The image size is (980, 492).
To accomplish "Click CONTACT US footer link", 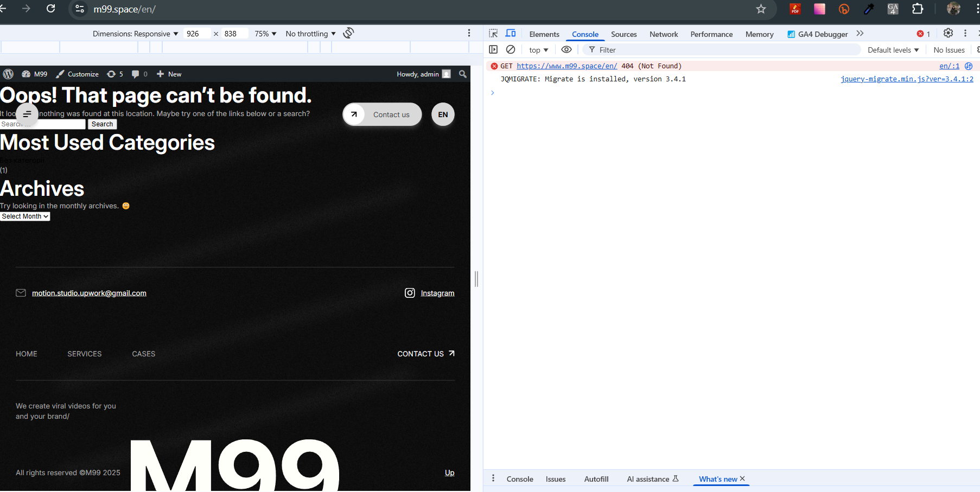I will [426, 354].
